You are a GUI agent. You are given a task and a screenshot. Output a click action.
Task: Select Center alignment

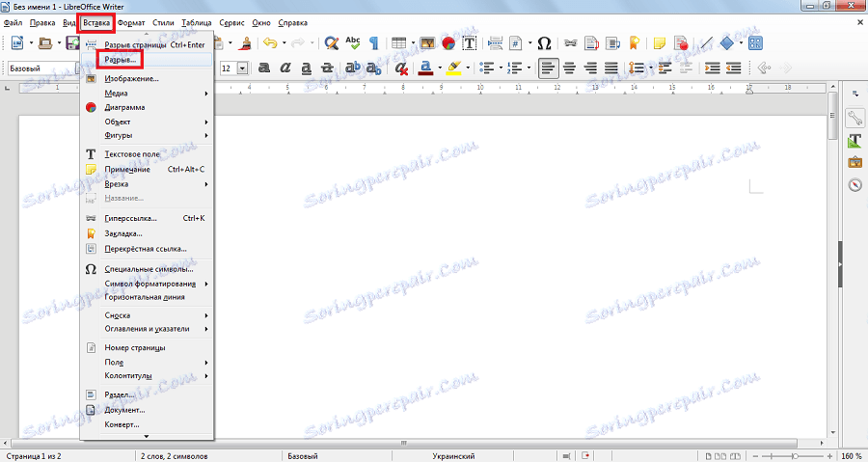coord(570,68)
